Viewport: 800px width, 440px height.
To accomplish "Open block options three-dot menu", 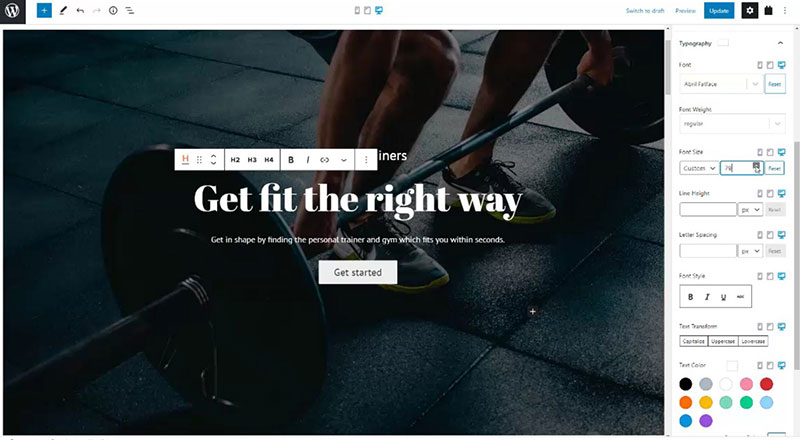I will pos(366,160).
